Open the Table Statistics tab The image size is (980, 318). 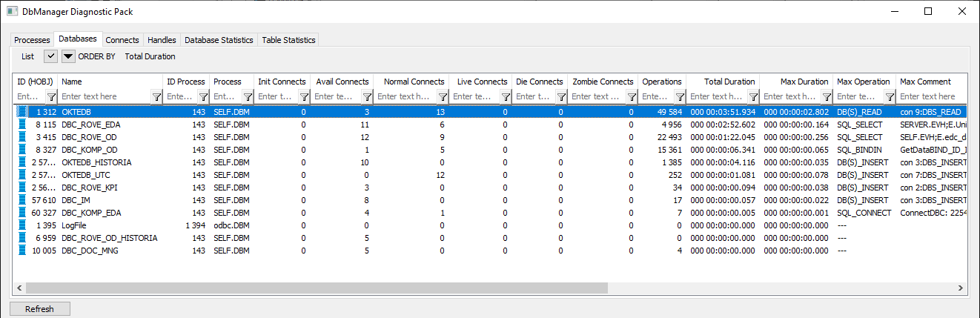pyautogui.click(x=288, y=40)
